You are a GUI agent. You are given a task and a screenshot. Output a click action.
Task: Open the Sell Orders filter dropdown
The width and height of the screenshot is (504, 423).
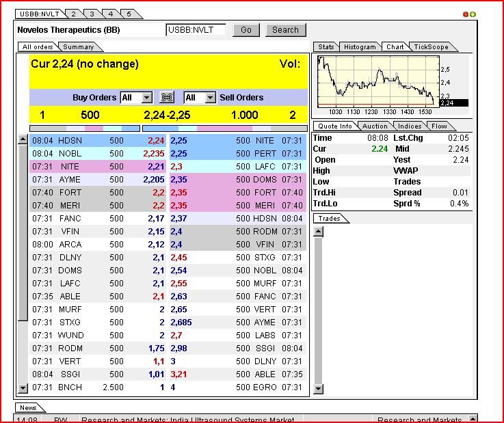210,98
